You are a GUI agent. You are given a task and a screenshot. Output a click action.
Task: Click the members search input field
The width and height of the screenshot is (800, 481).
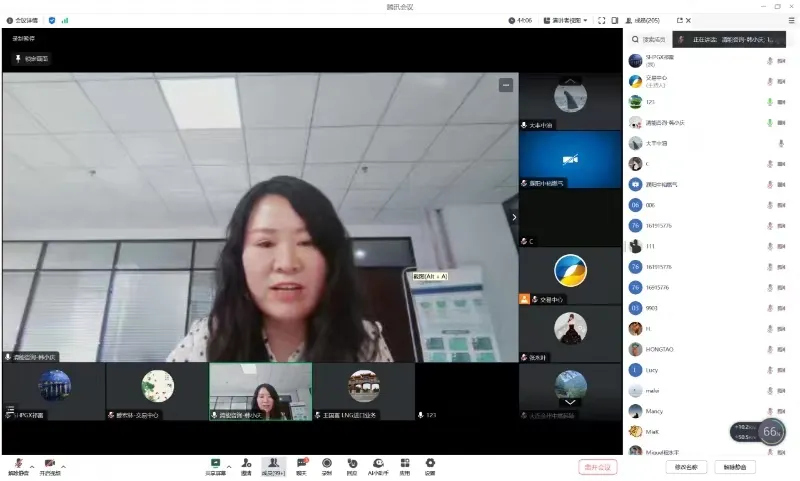pos(654,39)
